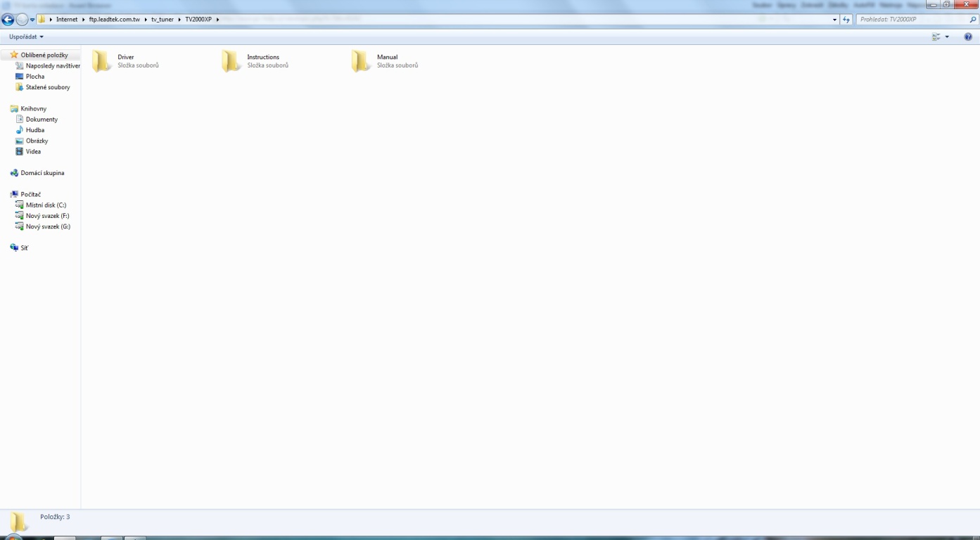The image size is (980, 540).
Task: Select the Driver folder
Action: pos(126,61)
